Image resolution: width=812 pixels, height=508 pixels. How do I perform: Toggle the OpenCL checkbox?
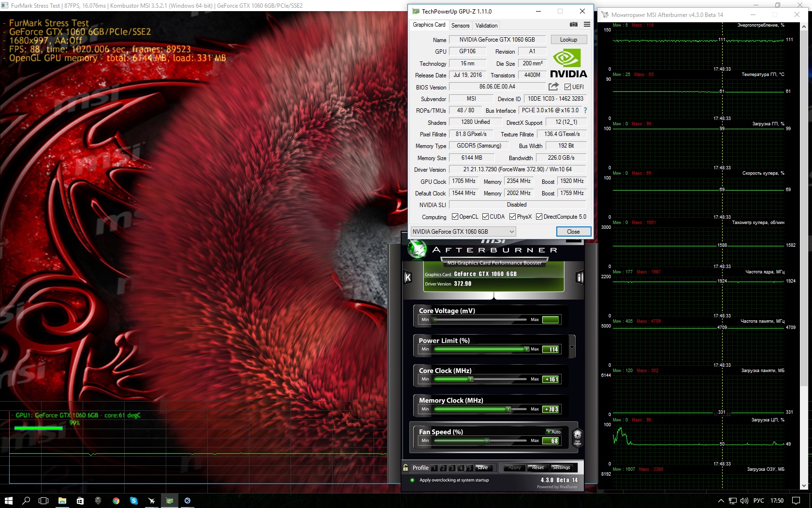tap(455, 217)
